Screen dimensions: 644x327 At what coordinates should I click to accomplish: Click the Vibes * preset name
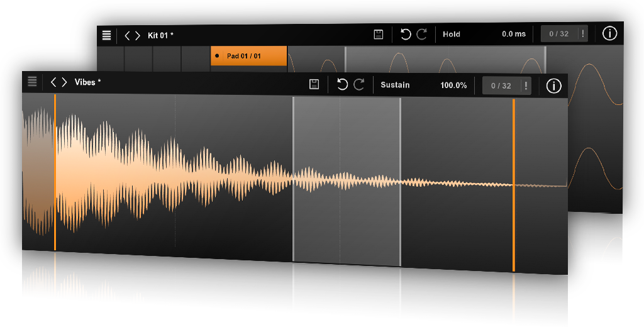coord(87,82)
